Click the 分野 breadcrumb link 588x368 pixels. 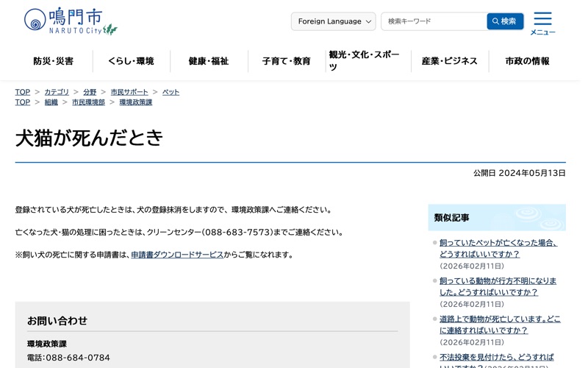[90, 92]
